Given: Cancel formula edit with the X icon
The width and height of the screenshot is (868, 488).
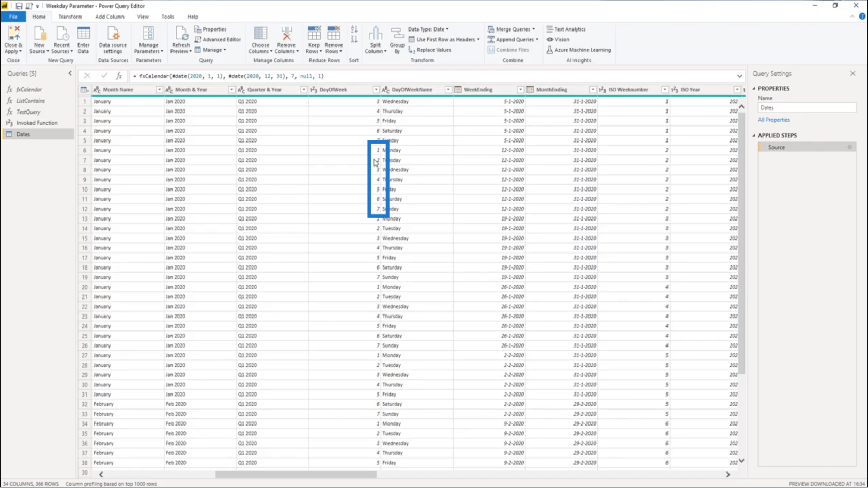Looking at the screenshot, I should click(87, 76).
